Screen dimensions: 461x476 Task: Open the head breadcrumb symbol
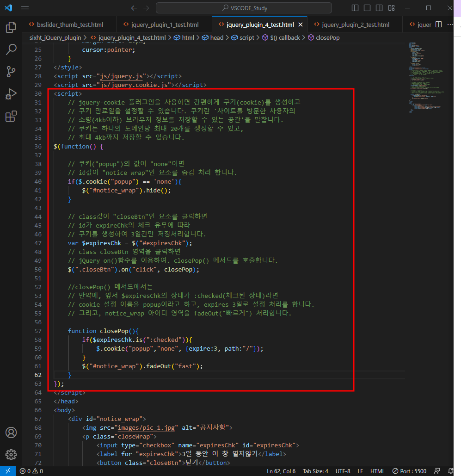pos(213,37)
